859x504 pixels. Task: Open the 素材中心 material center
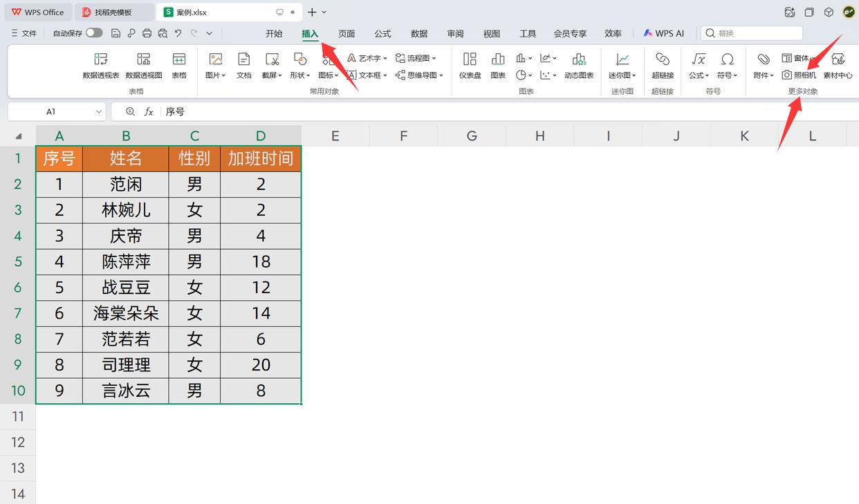[838, 66]
